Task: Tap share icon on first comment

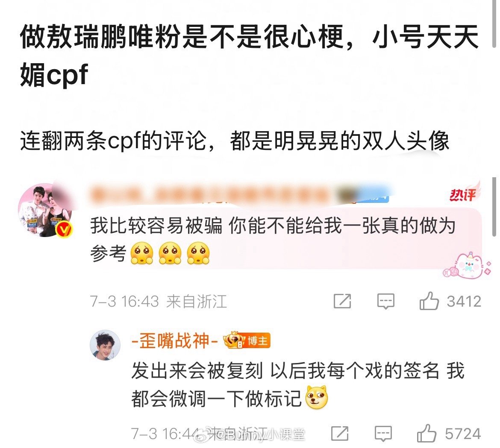Action: coord(342,301)
